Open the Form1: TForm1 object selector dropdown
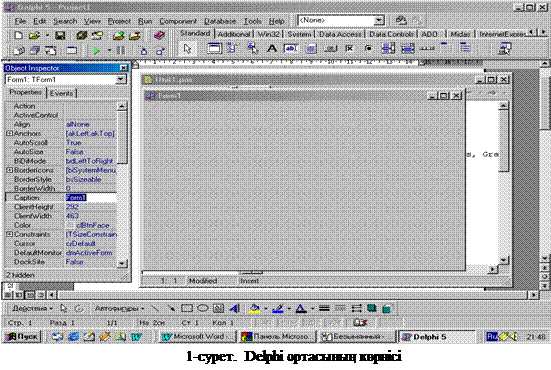 coord(121,79)
